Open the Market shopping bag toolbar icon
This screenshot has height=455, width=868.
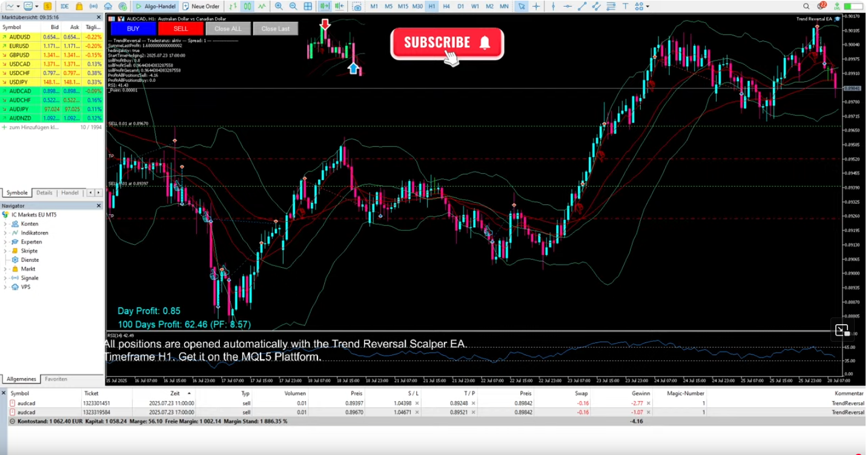point(79,6)
